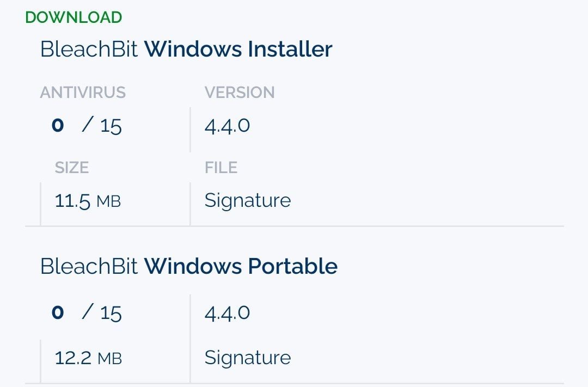The height and width of the screenshot is (387, 588).
Task: Select the 12.2 MB file size value
Action: [x=73, y=358]
